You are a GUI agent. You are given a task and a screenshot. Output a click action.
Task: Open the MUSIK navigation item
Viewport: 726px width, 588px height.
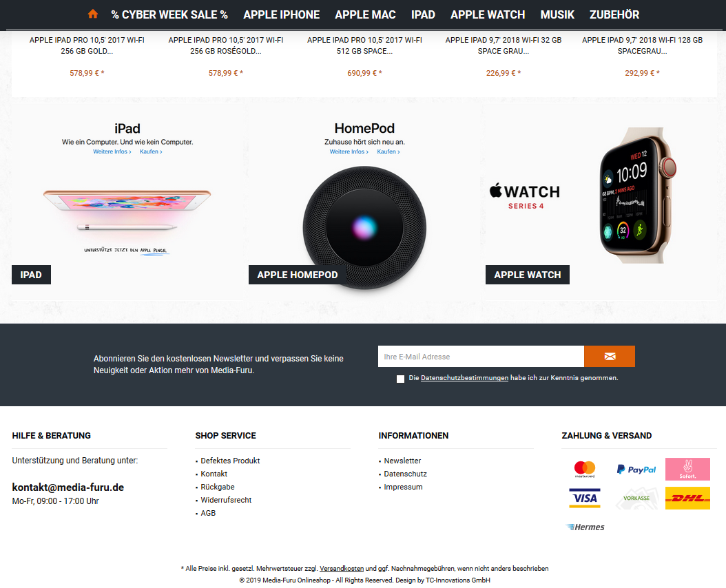pos(557,15)
